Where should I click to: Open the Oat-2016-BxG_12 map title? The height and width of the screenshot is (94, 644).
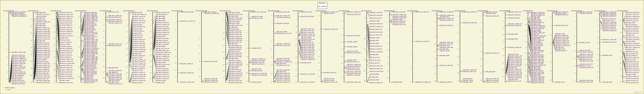tap(33, 11)
